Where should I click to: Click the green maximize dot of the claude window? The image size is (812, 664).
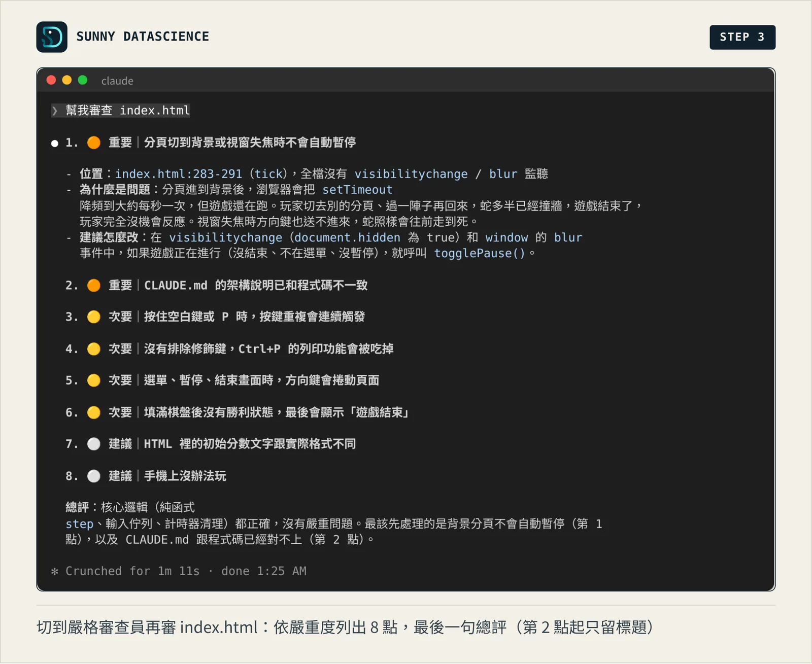[x=83, y=80]
